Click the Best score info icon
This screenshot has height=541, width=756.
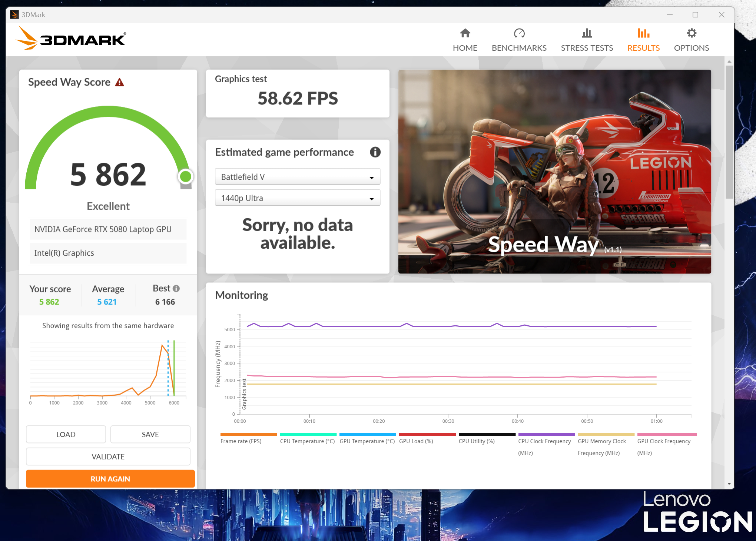[176, 288]
